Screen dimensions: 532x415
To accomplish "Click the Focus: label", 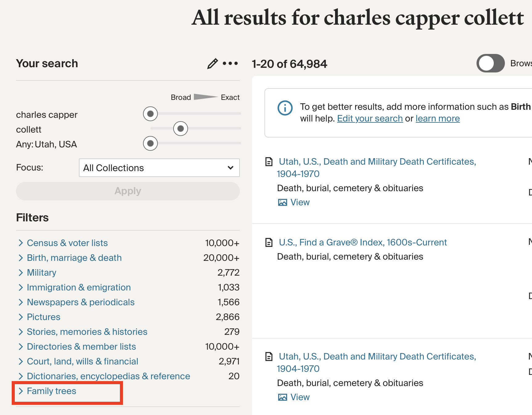I will (30, 167).
